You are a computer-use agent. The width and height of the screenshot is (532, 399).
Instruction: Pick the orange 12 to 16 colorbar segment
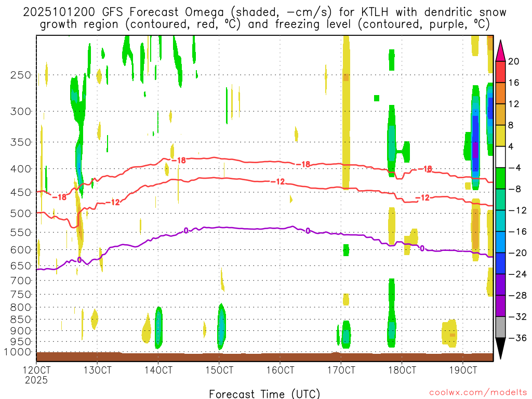[x=500, y=94]
